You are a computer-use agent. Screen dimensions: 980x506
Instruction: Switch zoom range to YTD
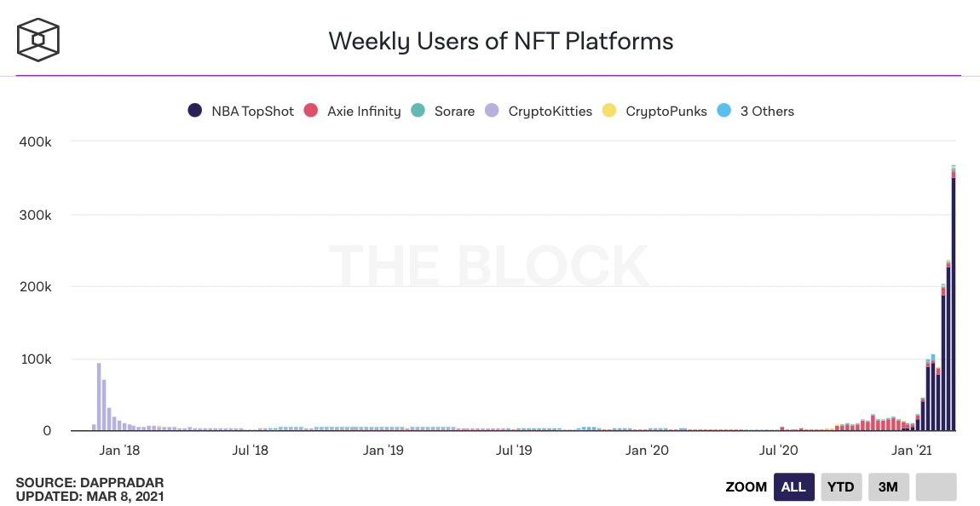(841, 487)
